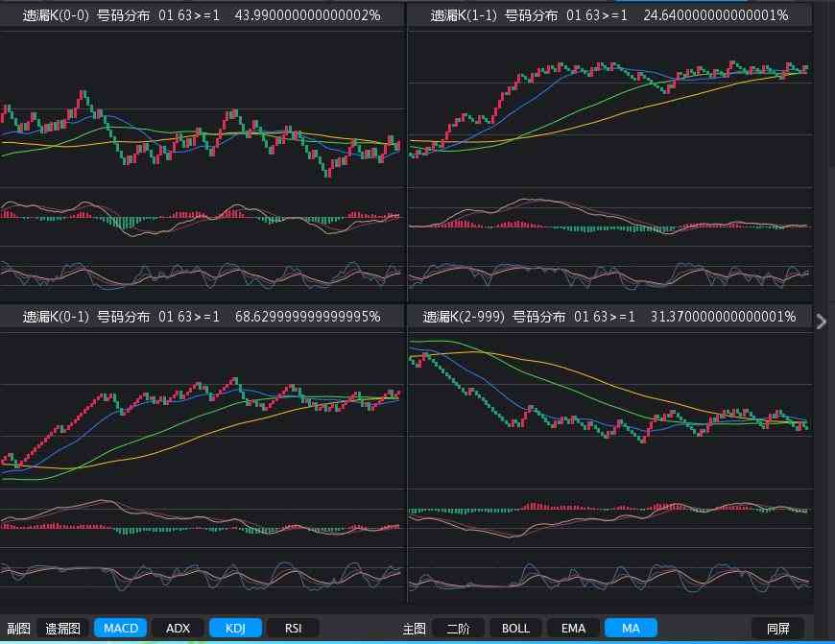Toggle the KDJ sub-chart indicator

(235, 628)
